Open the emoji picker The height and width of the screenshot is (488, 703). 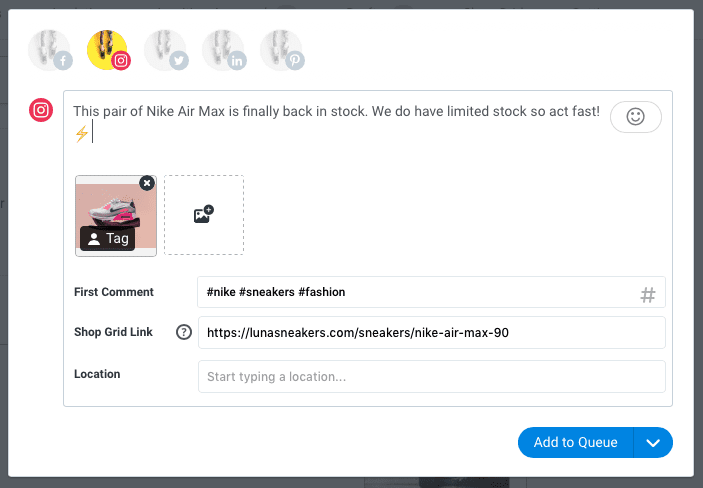click(x=635, y=117)
